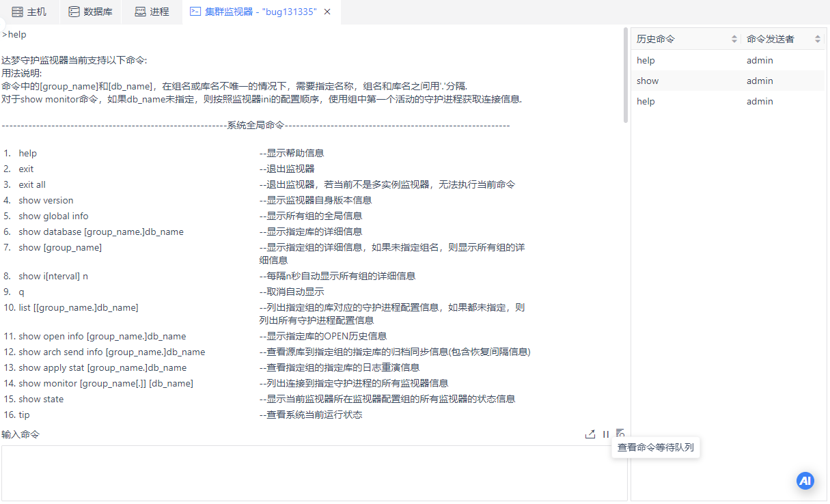Click the 'show global info' command line
The height and width of the screenshot is (504, 830).
[53, 216]
